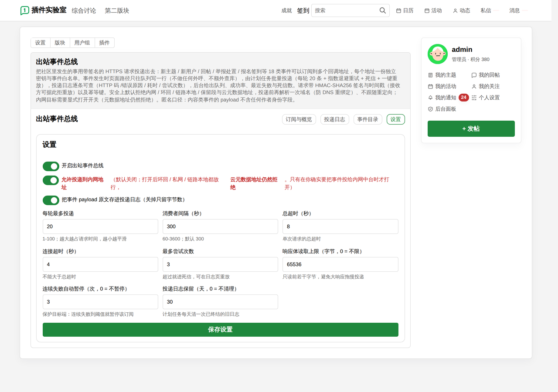This screenshot has height=392, width=558.
Task: Click the 保存设置 button
Action: [221, 330]
